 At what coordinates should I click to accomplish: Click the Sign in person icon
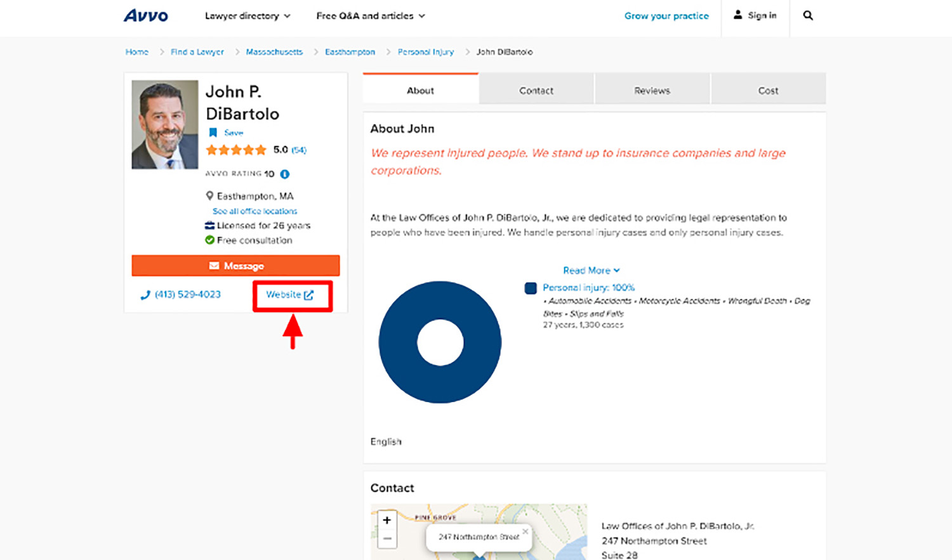click(739, 15)
